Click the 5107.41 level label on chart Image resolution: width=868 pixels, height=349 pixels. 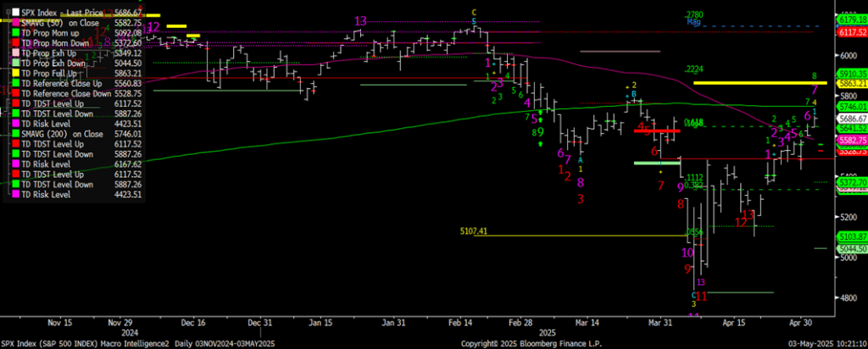[x=475, y=229]
